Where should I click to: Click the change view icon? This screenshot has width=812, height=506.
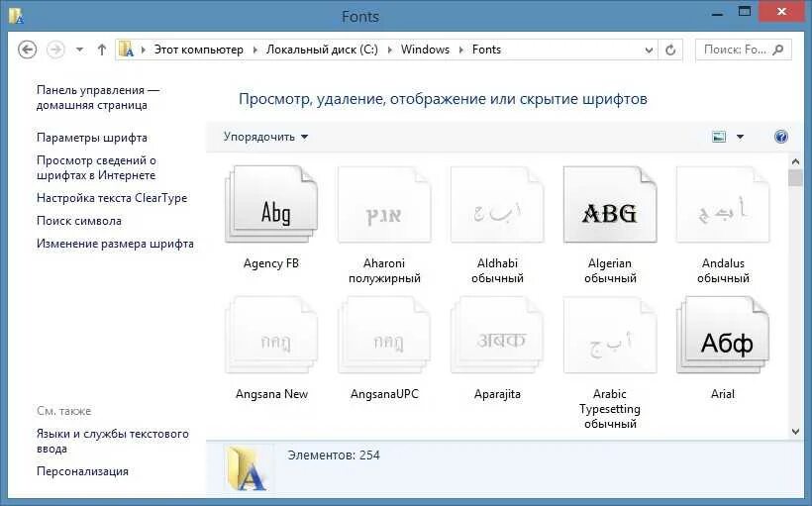pyautogui.click(x=719, y=137)
